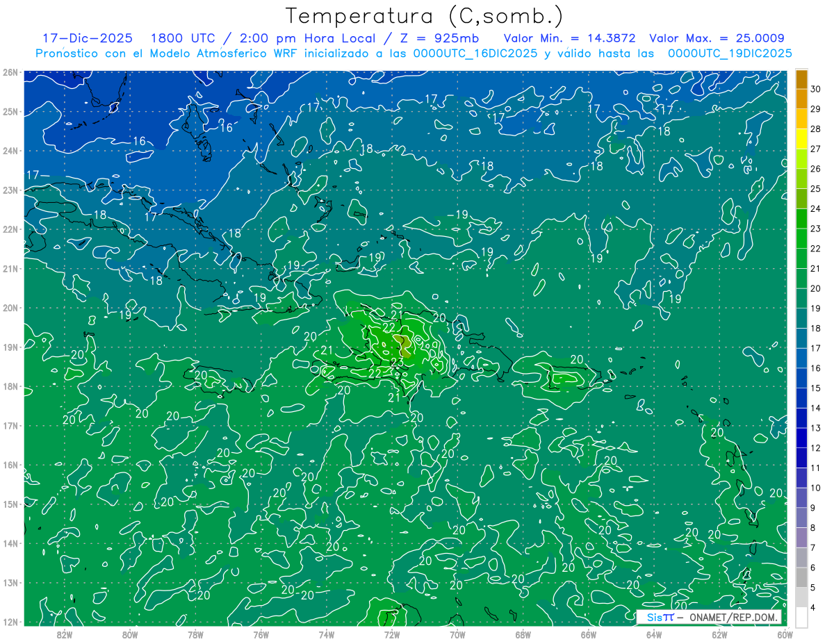Screen dimensions: 834x644
Task: Select the 'Z = 925mb' level label
Action: [440, 39]
